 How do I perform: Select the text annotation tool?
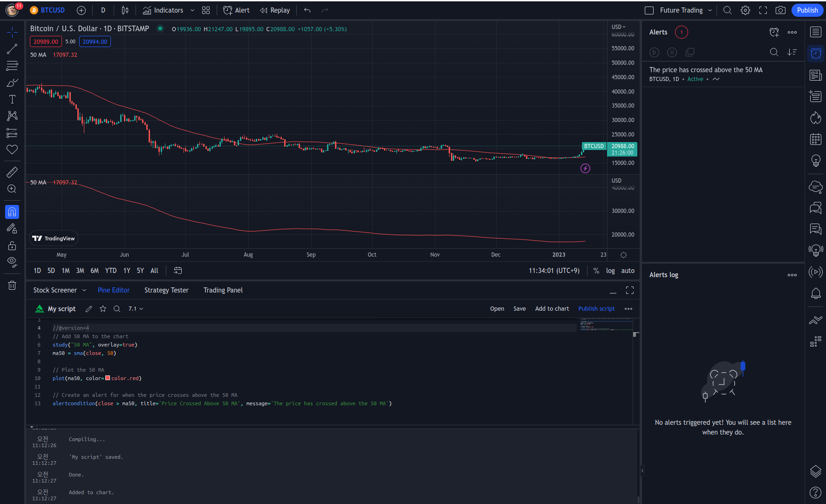tap(12, 99)
